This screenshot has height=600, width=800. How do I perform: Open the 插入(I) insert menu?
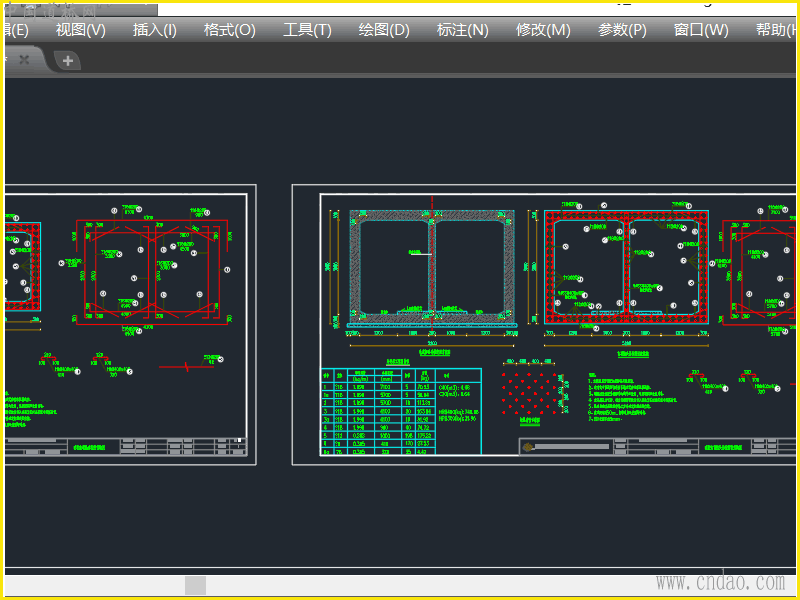(x=155, y=30)
